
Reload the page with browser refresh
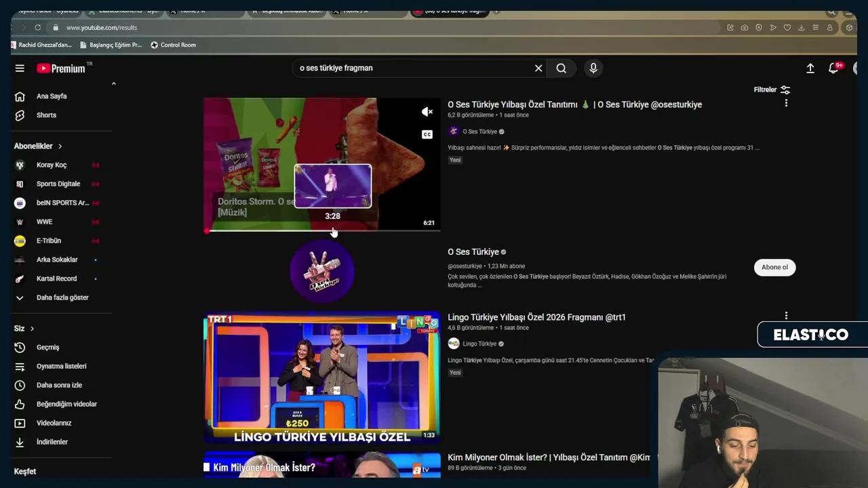pyautogui.click(x=37, y=28)
